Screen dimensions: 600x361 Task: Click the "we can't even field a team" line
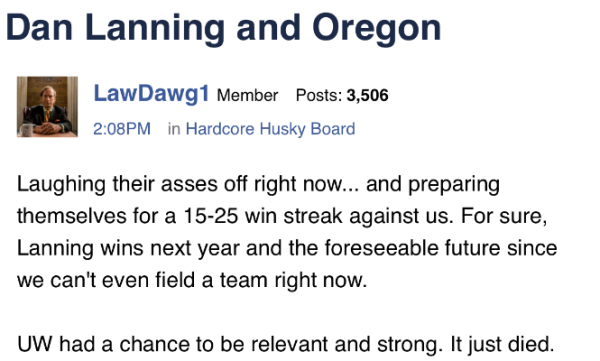[x=192, y=280]
